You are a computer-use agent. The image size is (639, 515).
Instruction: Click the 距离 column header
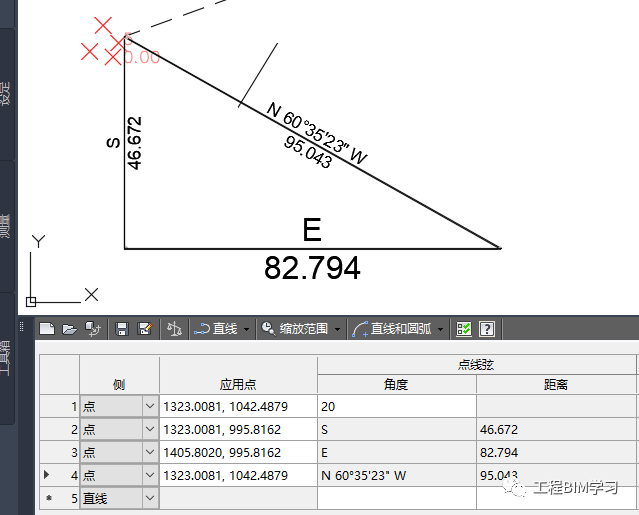[556, 384]
